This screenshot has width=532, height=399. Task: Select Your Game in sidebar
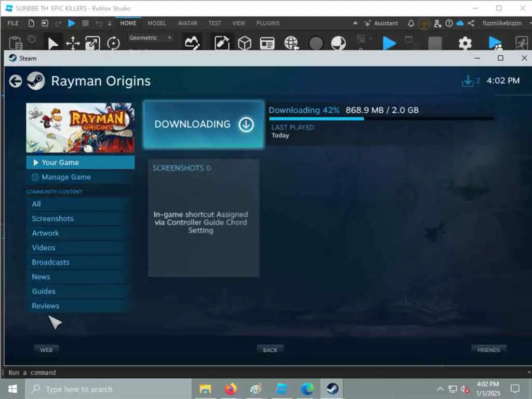point(81,163)
